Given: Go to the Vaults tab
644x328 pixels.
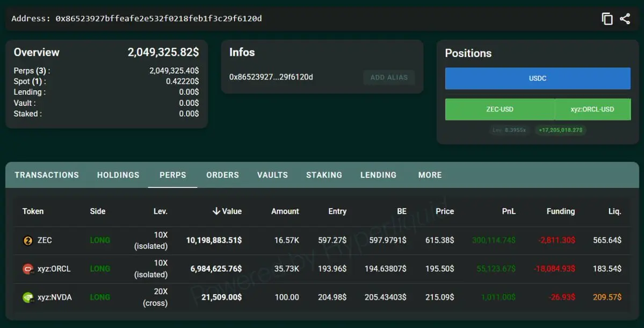Looking at the screenshot, I should [x=272, y=175].
